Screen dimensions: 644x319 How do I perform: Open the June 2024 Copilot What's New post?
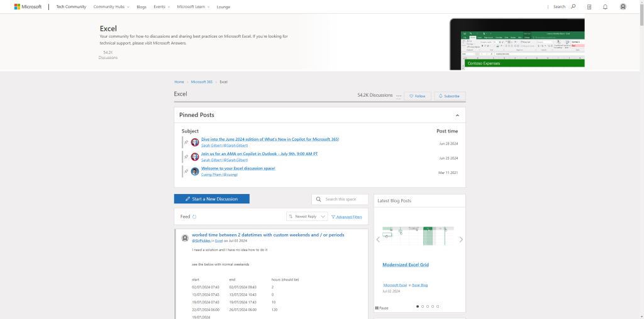[270, 139]
